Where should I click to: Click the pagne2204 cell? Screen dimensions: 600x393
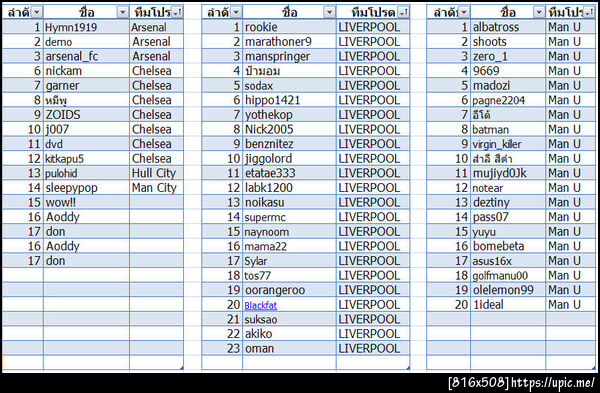pos(508,100)
